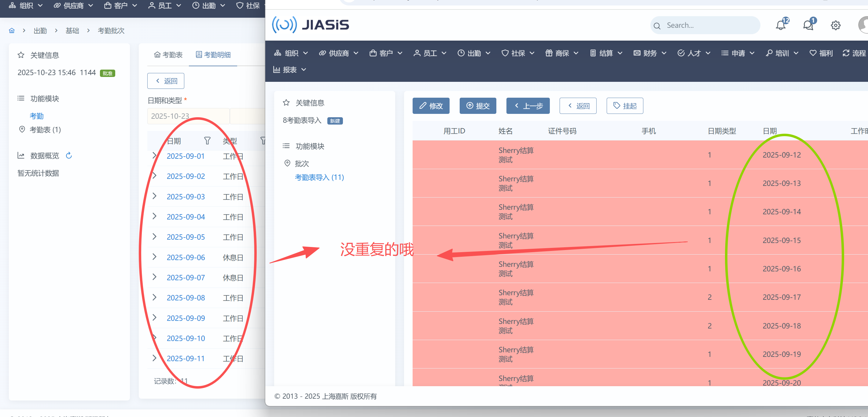Click the star icon beside 关键信息
Image resolution: width=868 pixels, height=417 pixels.
[x=21, y=55]
